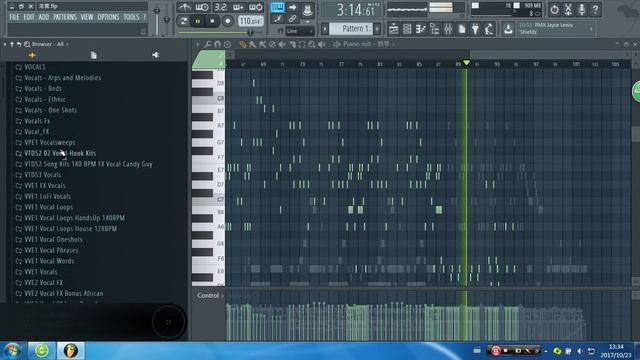Select the piano roll mute tool
Screen dimensions: 640x360
282,44
